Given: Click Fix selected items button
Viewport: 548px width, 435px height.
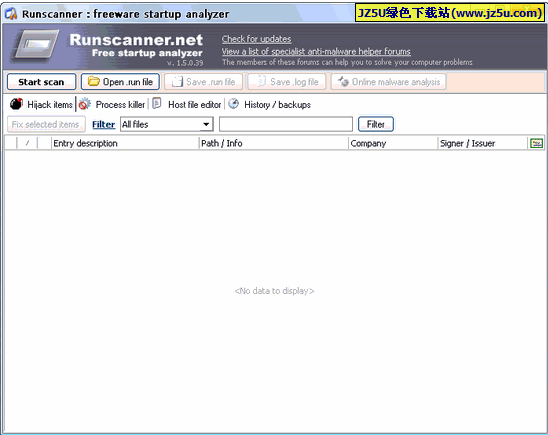Looking at the screenshot, I should pos(46,124).
